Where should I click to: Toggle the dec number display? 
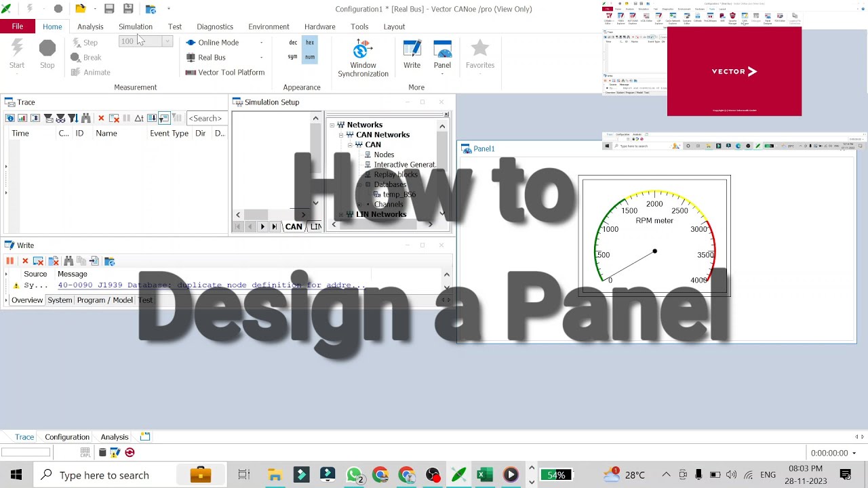293,43
